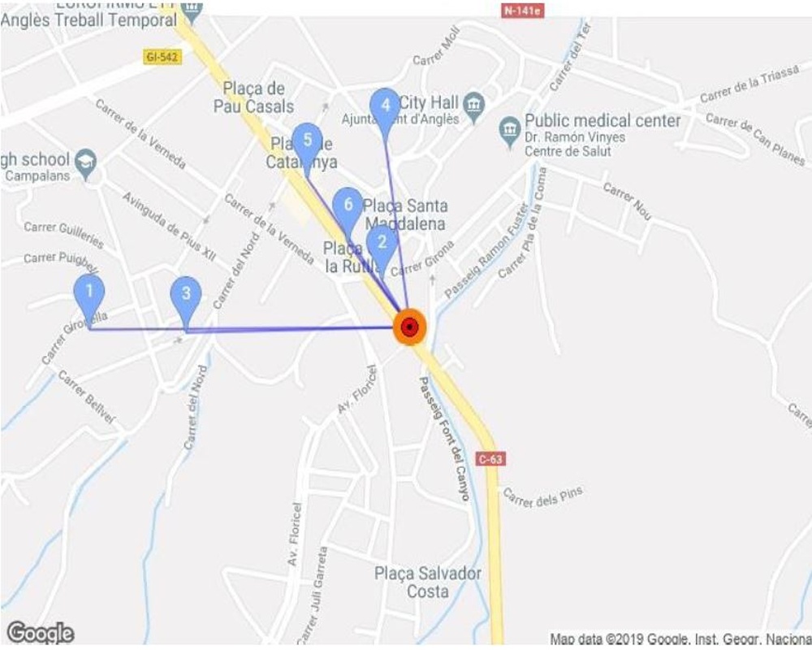
Task: Click the Map data ©2019 Google attribution
Action: click(680, 639)
